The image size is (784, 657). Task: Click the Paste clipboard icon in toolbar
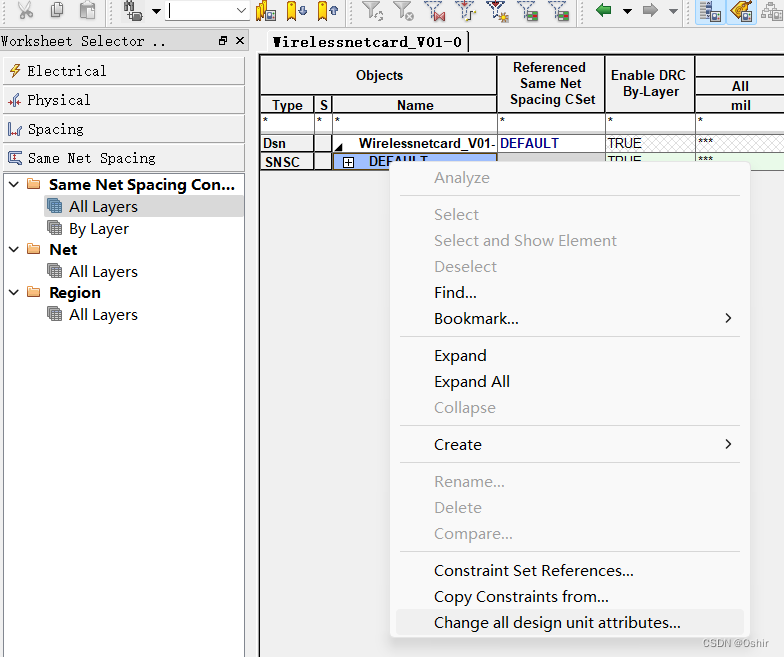(88, 11)
